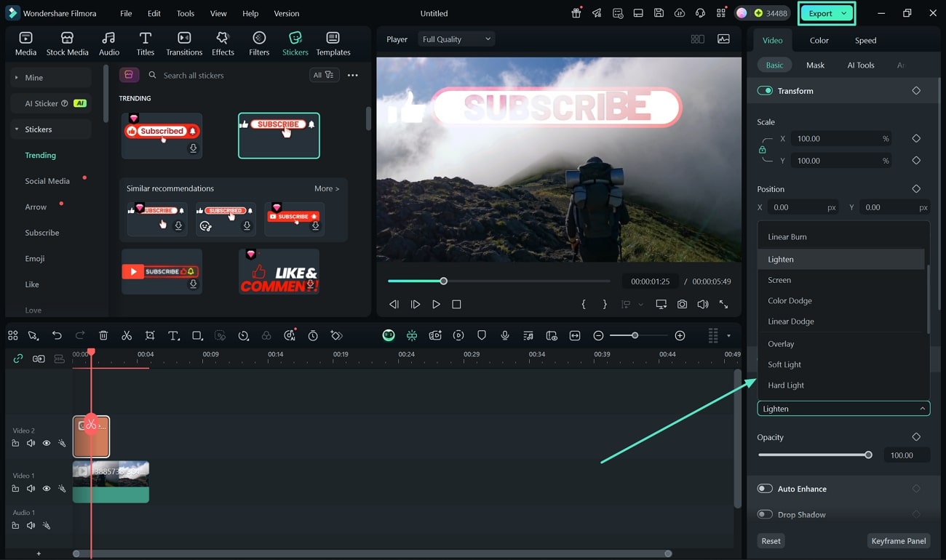
Task: Open the Keyframe Panel
Action: [899, 541]
